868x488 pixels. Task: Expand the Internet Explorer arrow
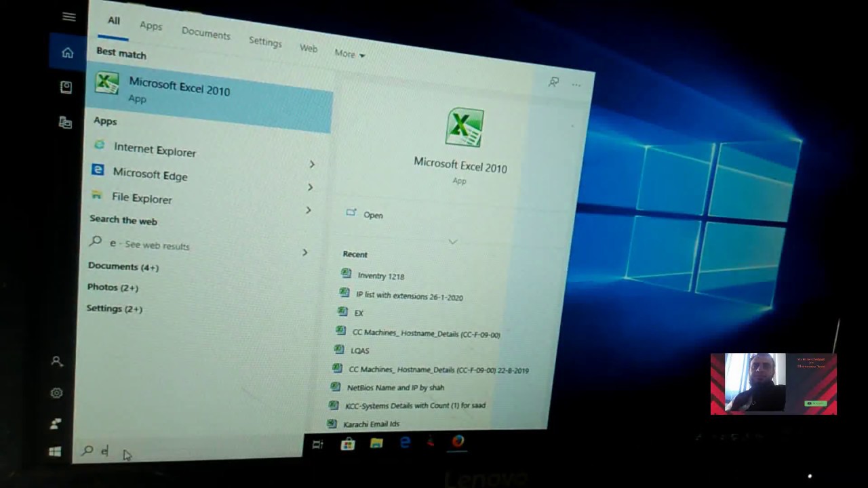click(x=312, y=164)
